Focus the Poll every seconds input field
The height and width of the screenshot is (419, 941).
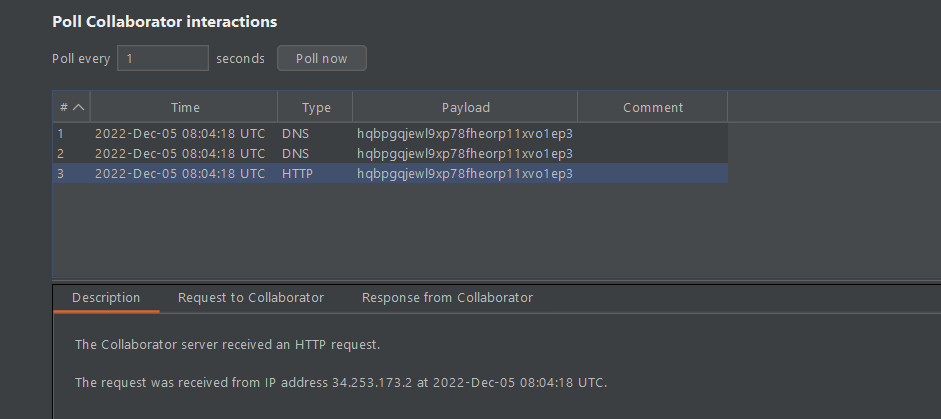(162, 59)
